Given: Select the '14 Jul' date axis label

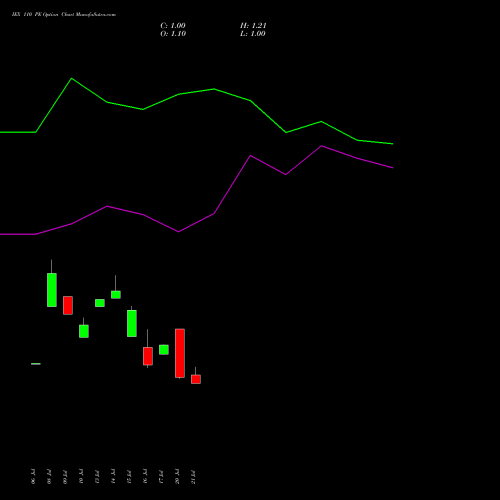Looking at the screenshot, I should [x=113, y=477].
